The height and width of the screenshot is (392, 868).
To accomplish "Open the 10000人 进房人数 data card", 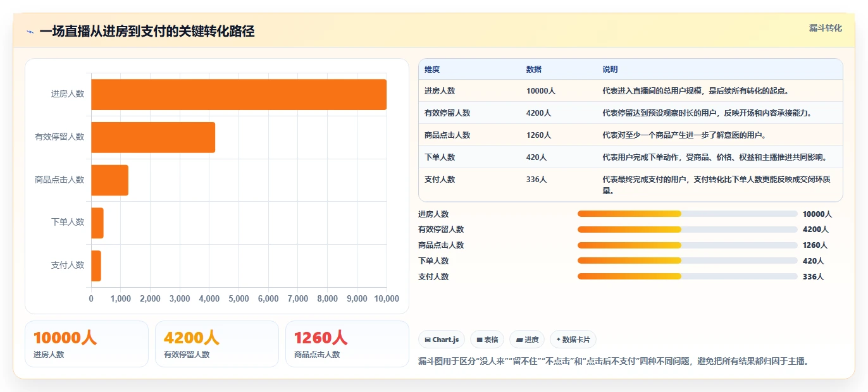I will pos(87,344).
